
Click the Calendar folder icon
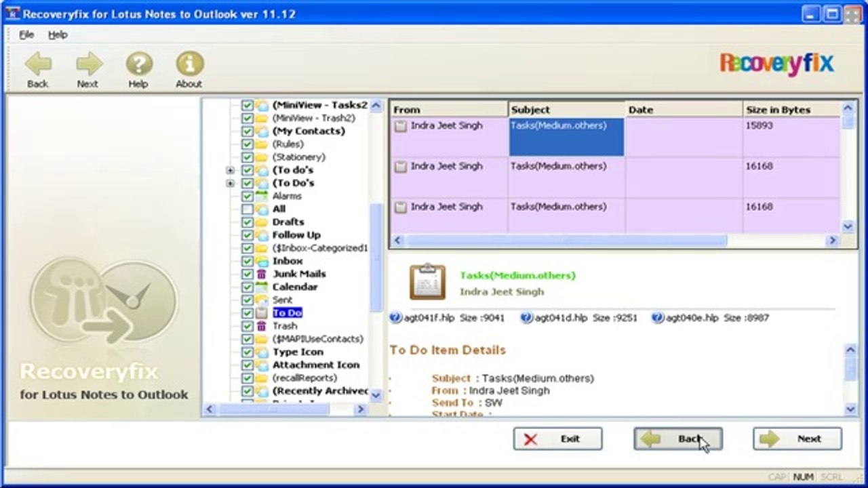point(262,287)
